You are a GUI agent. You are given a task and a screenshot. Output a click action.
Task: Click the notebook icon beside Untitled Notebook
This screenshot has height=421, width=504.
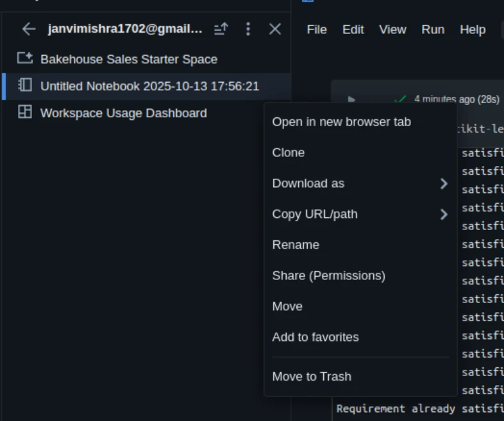[24, 86]
